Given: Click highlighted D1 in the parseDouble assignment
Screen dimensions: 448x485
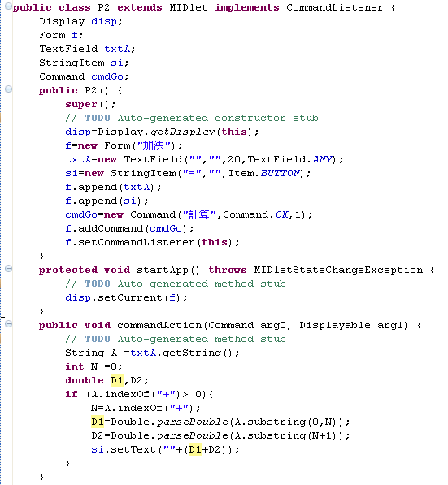Looking at the screenshot, I should click(x=98, y=422).
